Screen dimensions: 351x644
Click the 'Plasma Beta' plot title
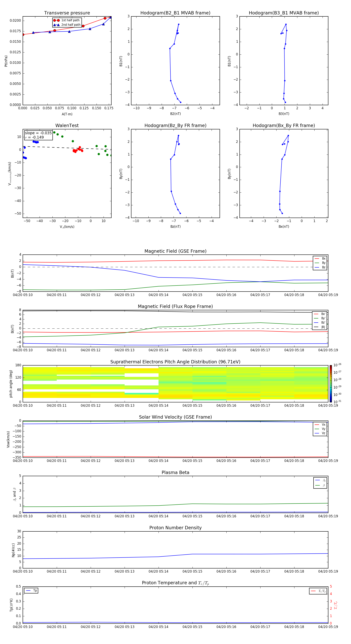(x=175, y=472)
